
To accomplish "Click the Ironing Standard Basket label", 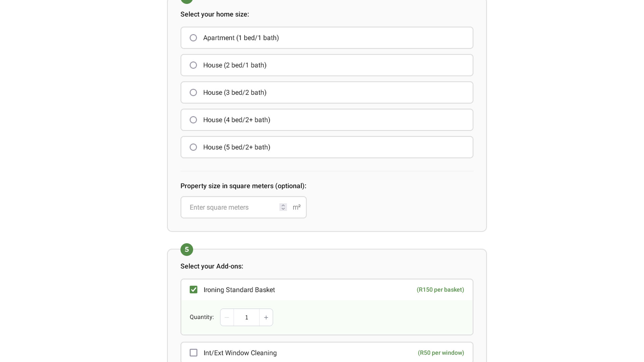I will pos(239,290).
